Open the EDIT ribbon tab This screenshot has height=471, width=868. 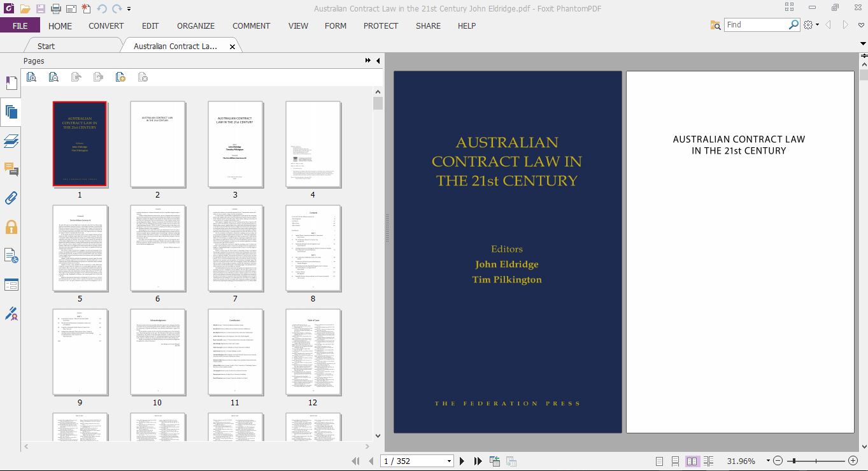[150, 26]
